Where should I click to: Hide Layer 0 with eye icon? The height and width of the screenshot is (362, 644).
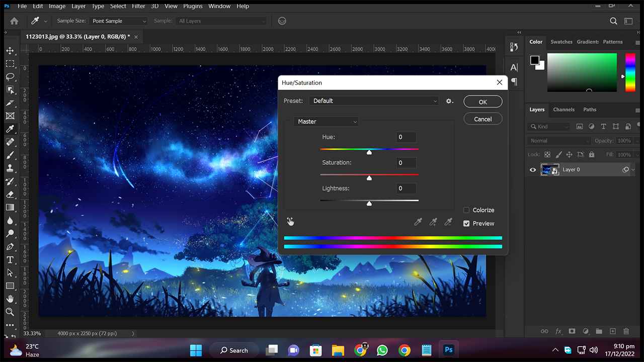tap(533, 170)
